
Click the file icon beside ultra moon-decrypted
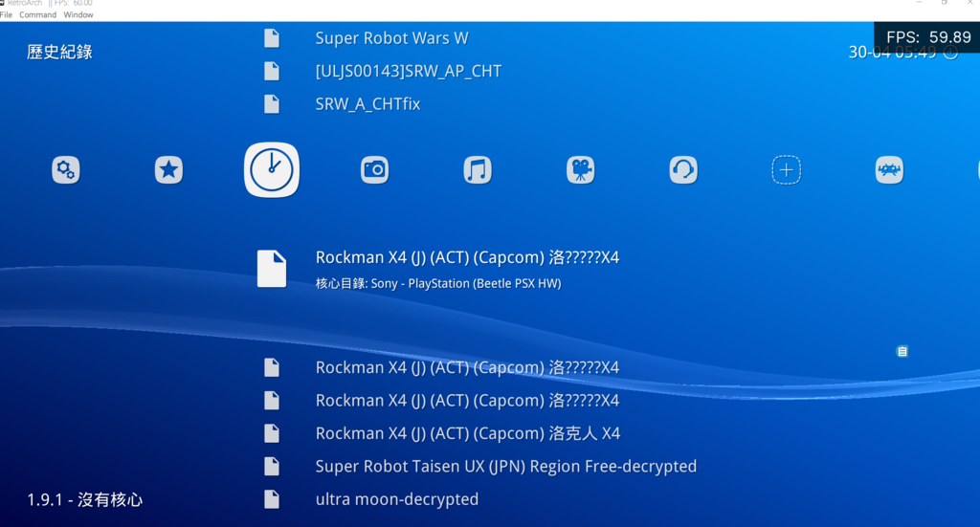click(272, 499)
